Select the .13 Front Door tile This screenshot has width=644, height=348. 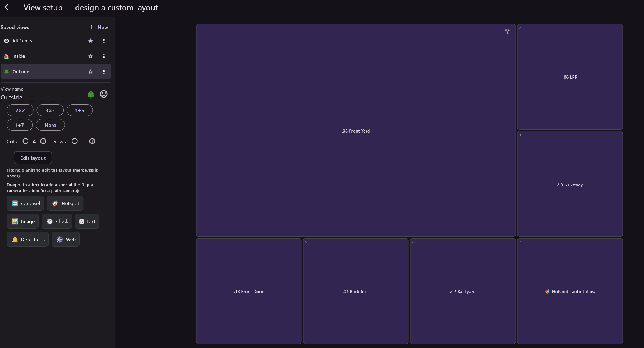point(249,291)
